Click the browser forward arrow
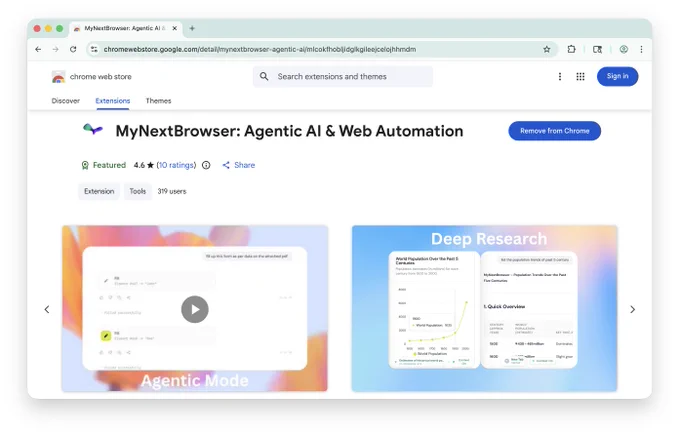 pos(56,49)
